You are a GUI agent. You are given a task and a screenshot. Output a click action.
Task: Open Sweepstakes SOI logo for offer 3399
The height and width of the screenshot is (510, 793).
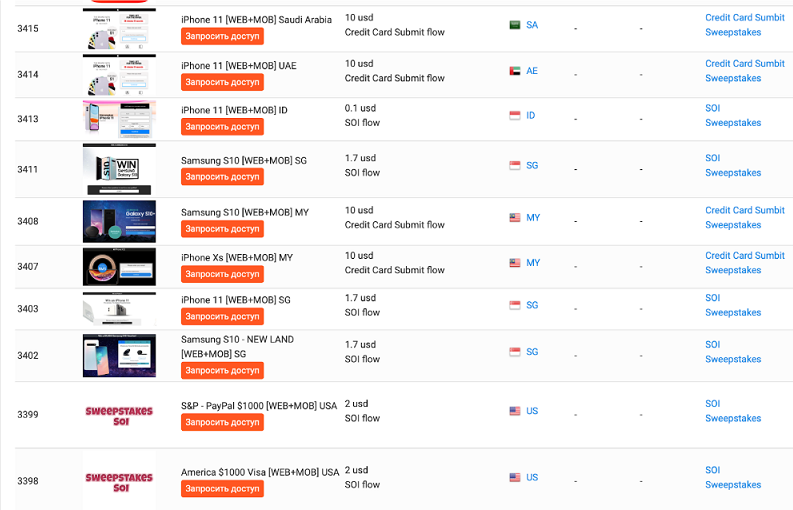coord(119,415)
